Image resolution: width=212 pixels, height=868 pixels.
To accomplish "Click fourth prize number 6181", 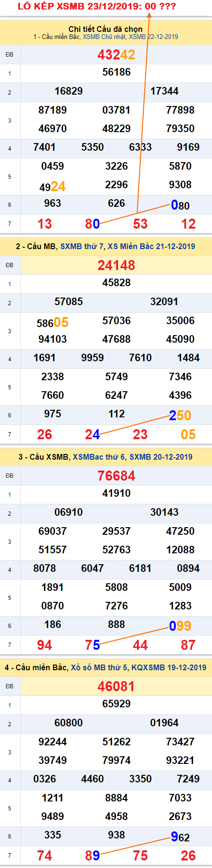I will coord(140,569).
